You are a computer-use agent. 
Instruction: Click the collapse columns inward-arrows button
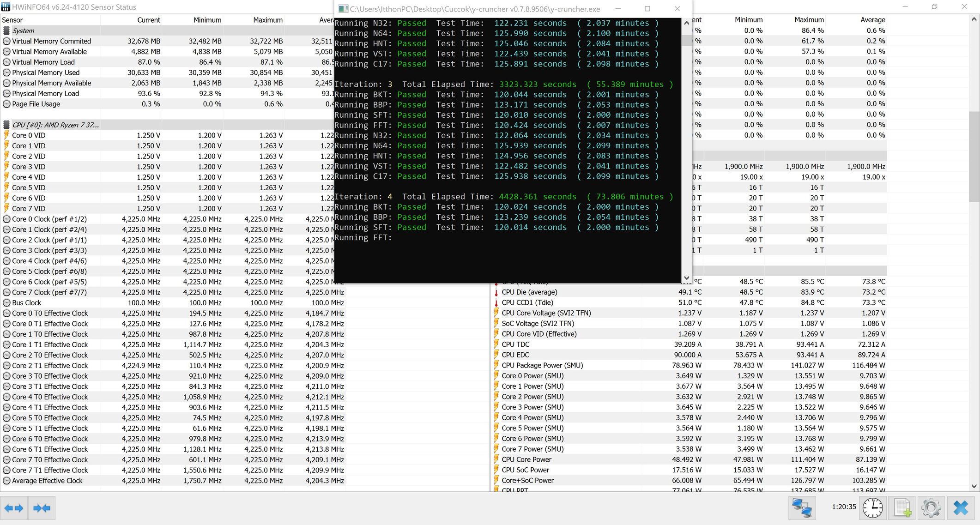pos(42,508)
